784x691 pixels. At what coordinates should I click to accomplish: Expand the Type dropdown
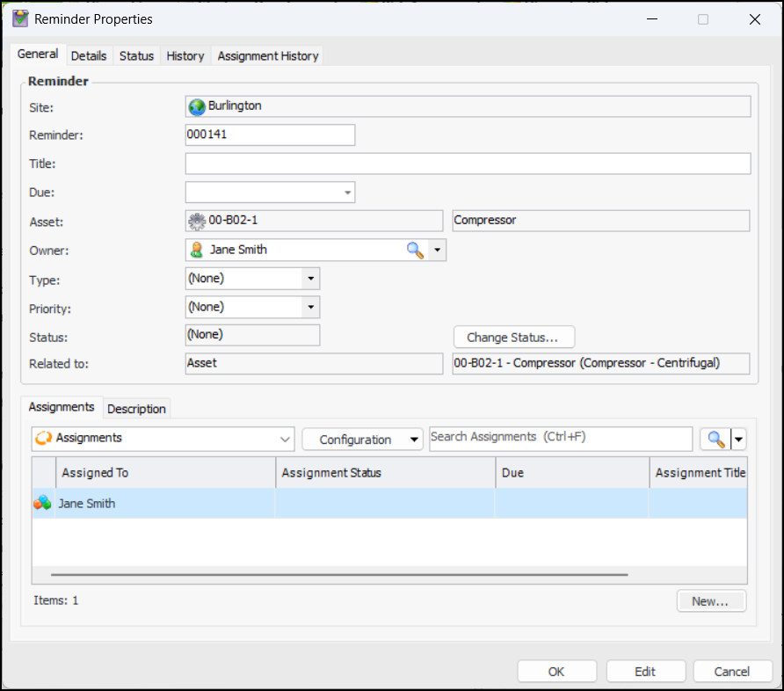[x=309, y=279]
